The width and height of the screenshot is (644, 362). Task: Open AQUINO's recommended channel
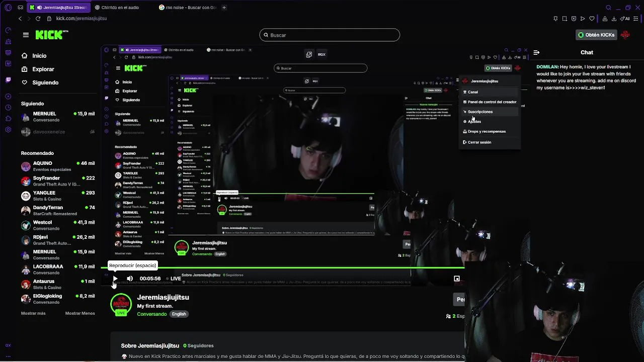pos(58,166)
